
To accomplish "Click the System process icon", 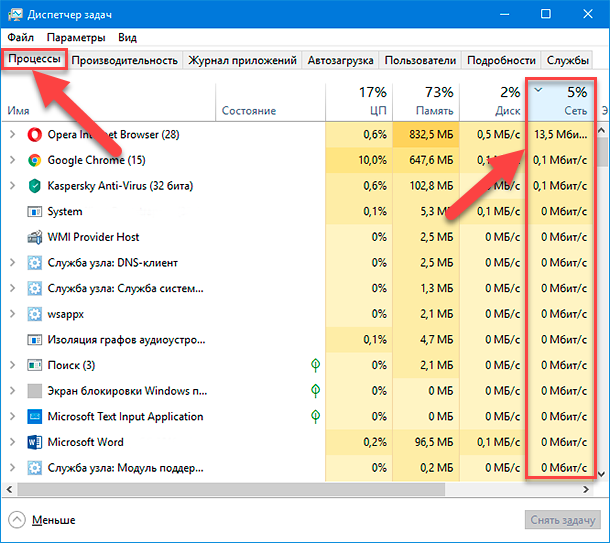I will click(x=35, y=212).
